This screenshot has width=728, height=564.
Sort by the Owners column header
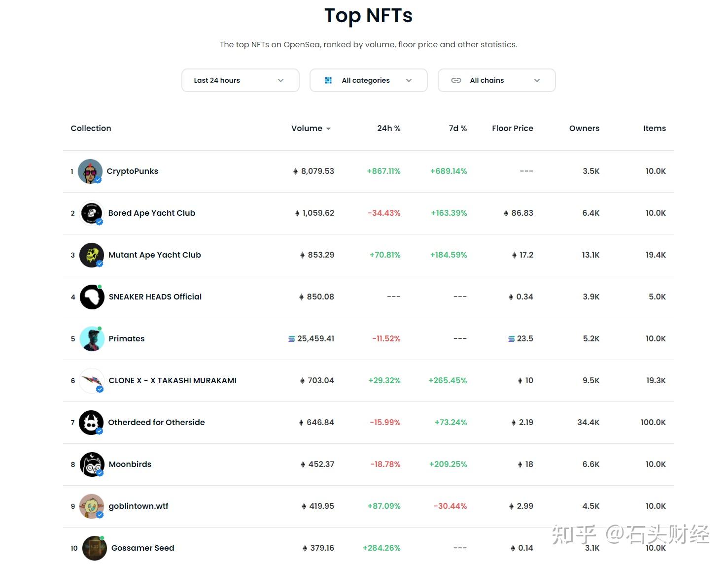(x=584, y=128)
